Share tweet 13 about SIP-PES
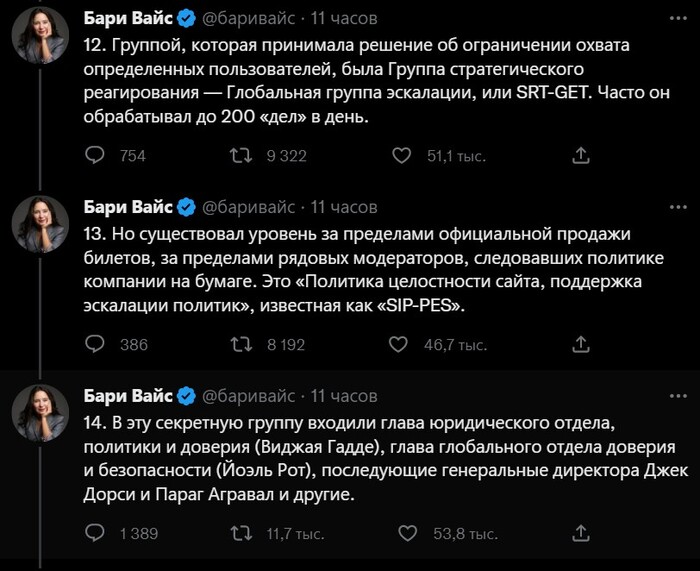The image size is (700, 571). pos(581,344)
